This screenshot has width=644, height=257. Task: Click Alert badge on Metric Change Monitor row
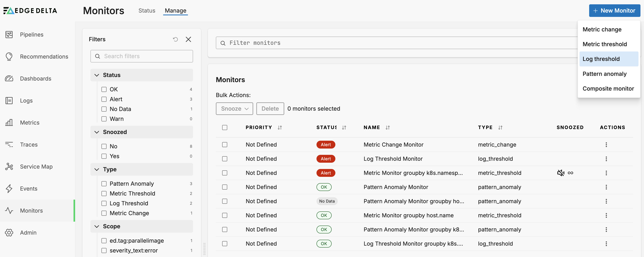point(326,145)
